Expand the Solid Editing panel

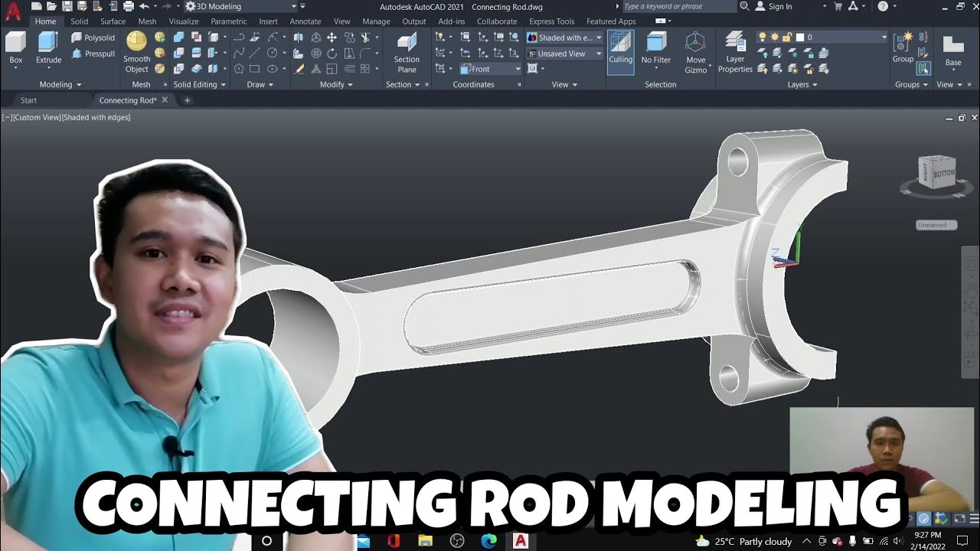point(199,84)
